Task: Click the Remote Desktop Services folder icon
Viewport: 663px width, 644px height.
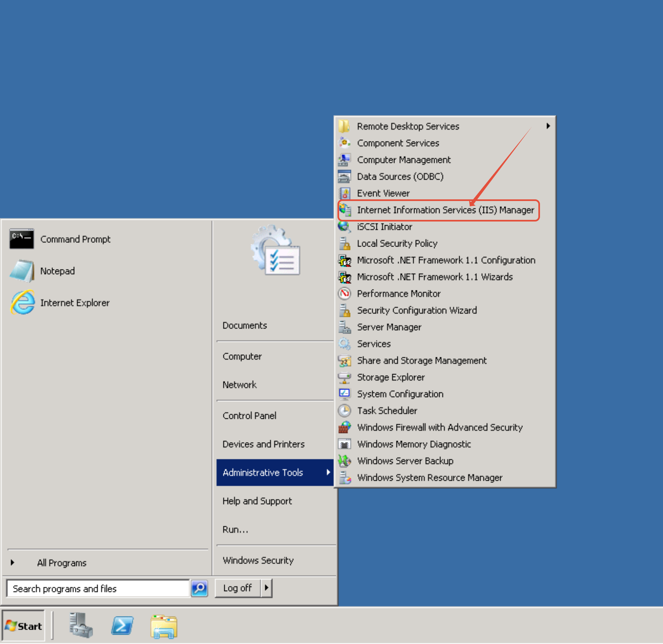Action: (344, 126)
